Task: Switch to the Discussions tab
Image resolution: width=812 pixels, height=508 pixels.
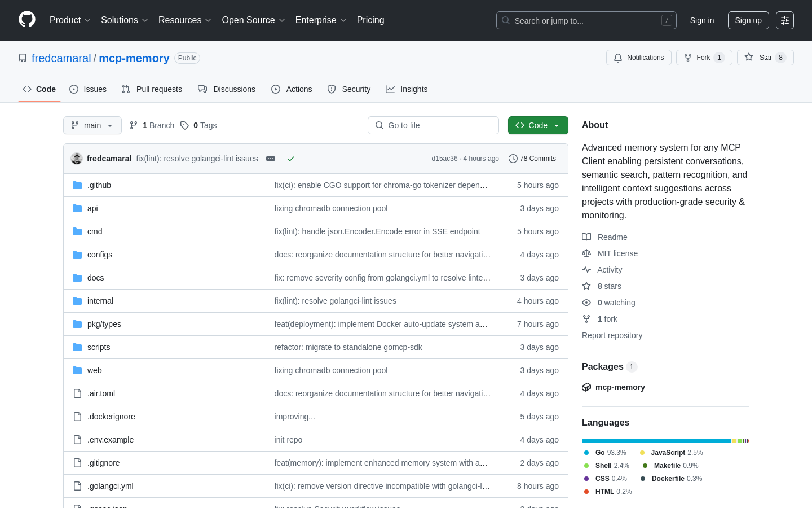Action: tap(227, 89)
